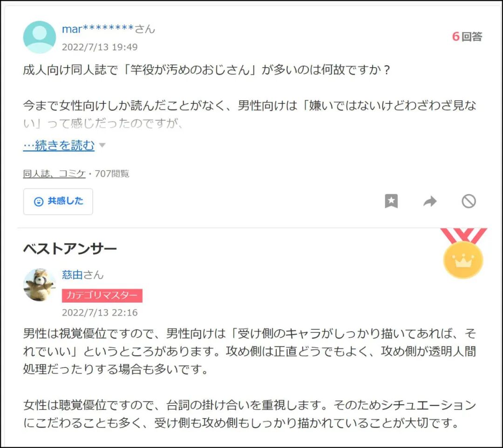Open 慈由's plush toy profile picture

40,285
